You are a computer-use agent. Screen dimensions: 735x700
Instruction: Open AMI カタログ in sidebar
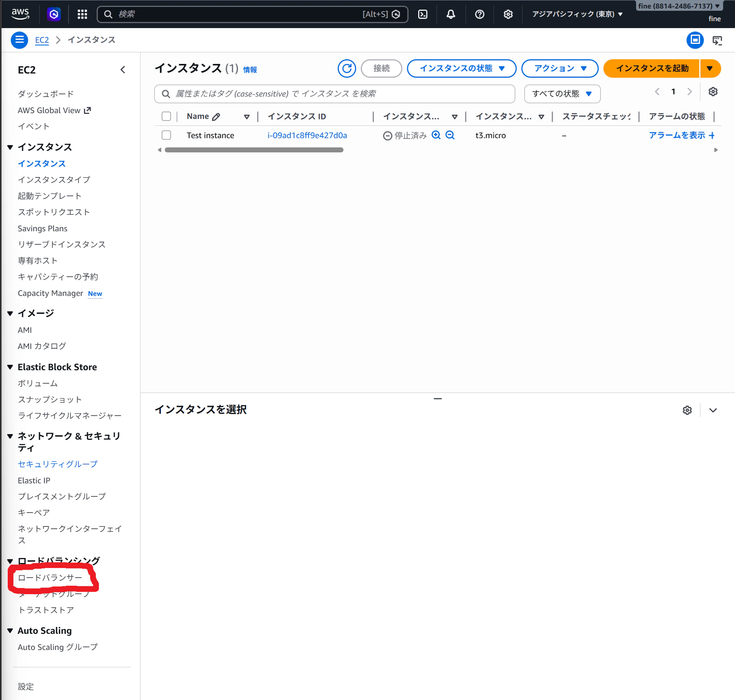42,346
